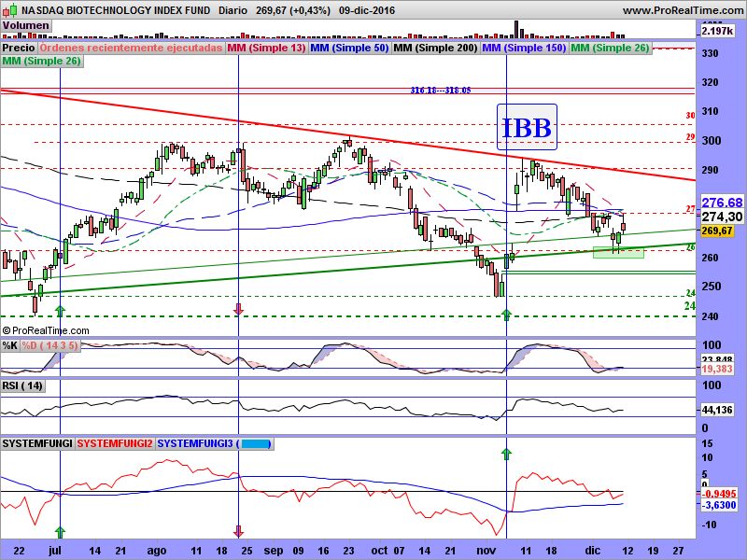Click the nov label on the date axis

pos(486,551)
